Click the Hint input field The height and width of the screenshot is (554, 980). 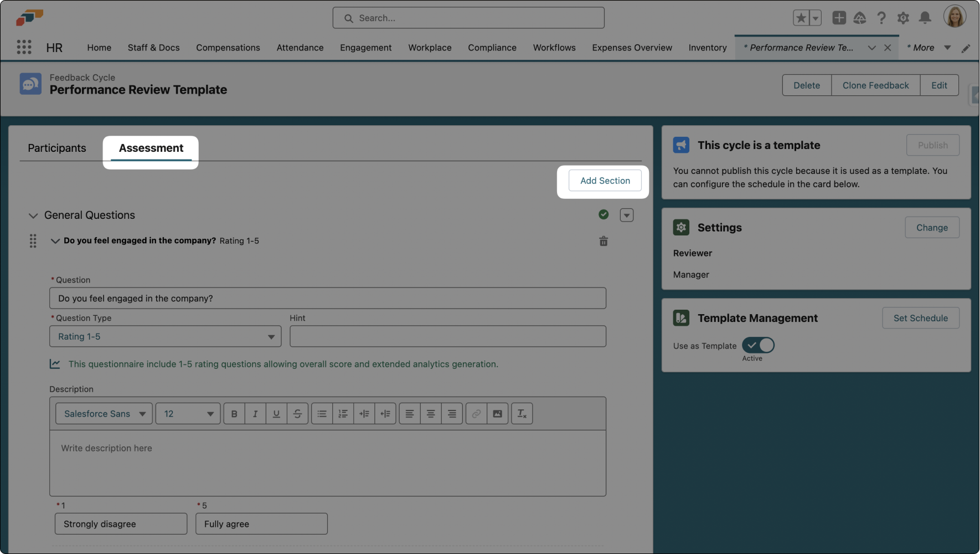pyautogui.click(x=447, y=336)
